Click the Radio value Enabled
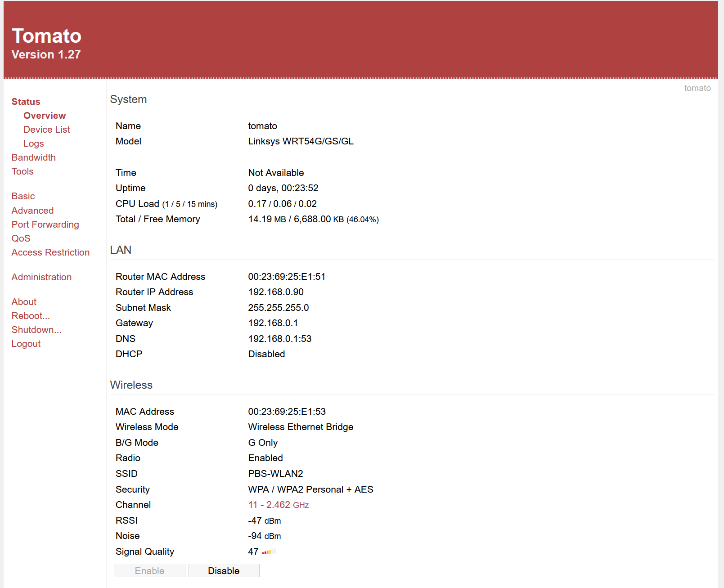 pyautogui.click(x=265, y=458)
